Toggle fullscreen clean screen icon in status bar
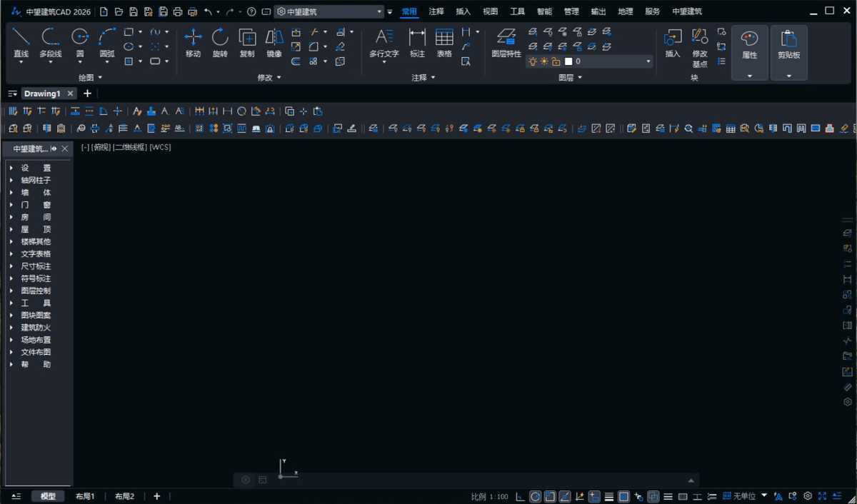The width and height of the screenshot is (857, 504). coord(822,496)
